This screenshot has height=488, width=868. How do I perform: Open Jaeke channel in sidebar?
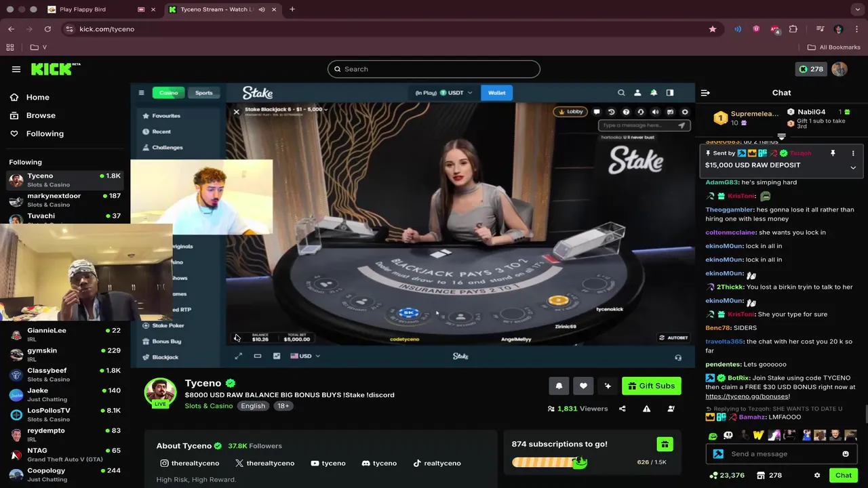(x=65, y=394)
